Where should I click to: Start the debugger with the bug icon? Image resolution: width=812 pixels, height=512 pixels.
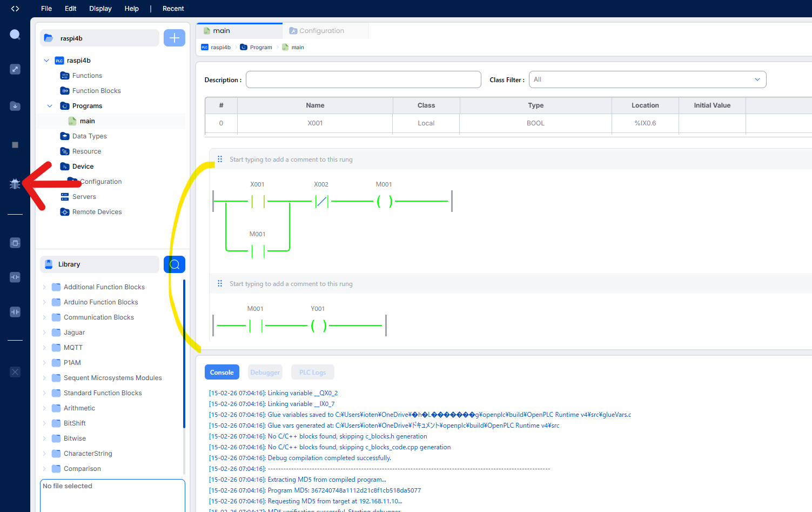click(15, 184)
